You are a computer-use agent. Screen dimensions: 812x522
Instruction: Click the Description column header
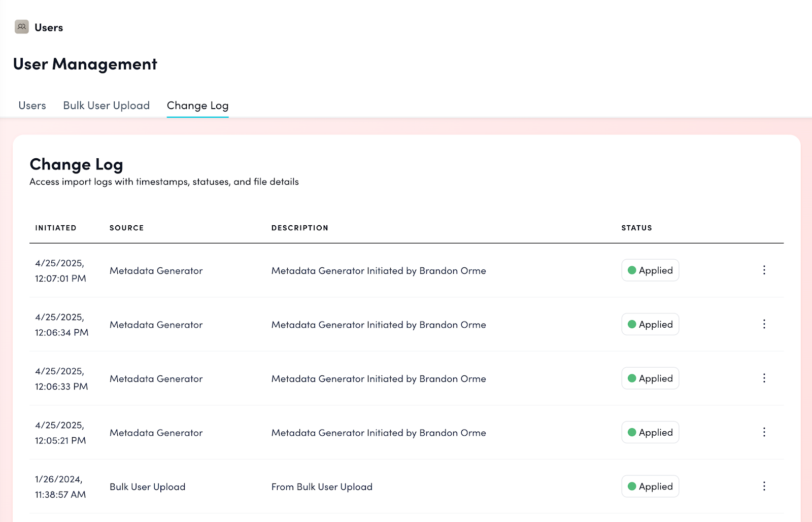click(300, 228)
